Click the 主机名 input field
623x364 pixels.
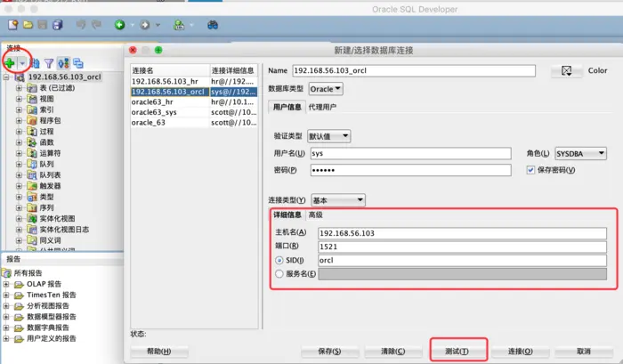462,233
